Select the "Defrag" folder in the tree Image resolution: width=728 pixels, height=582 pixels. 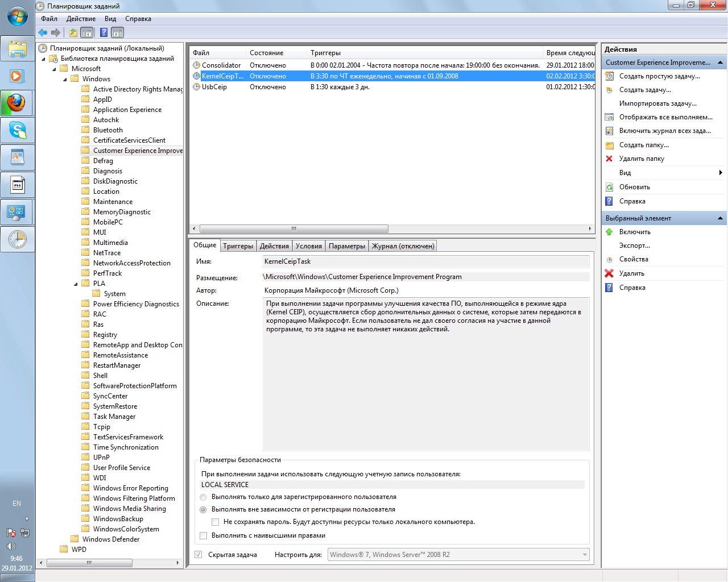(103, 161)
